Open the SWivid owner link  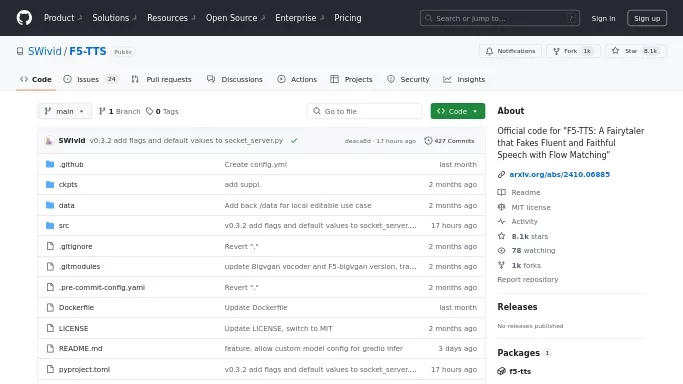(44, 51)
